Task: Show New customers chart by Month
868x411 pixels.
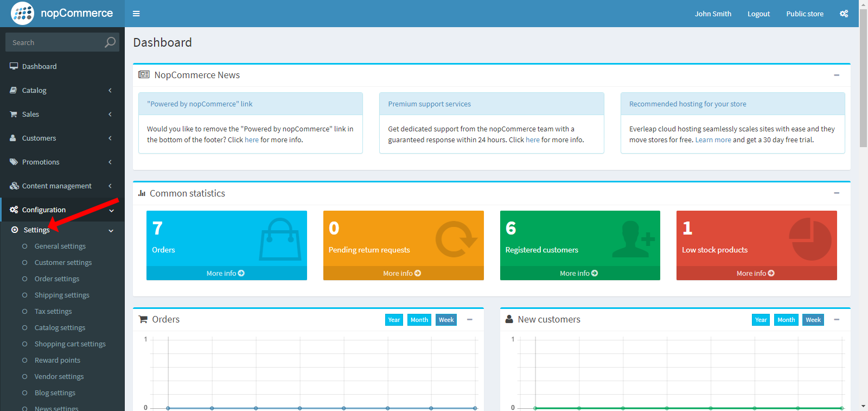Action: [x=786, y=320]
